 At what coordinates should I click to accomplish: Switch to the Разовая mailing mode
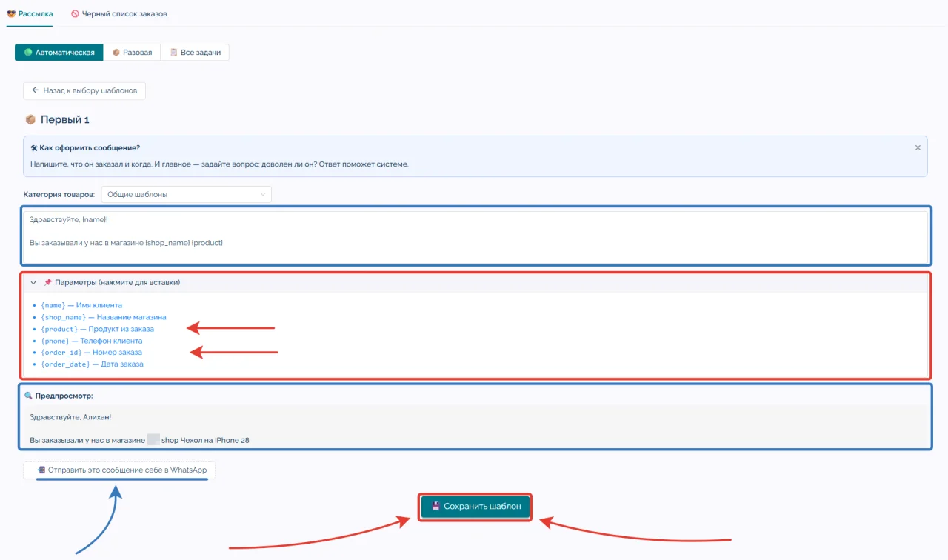132,53
